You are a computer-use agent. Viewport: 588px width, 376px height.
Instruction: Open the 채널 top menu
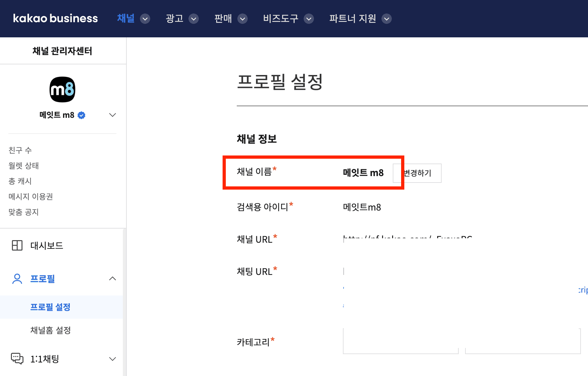point(126,18)
